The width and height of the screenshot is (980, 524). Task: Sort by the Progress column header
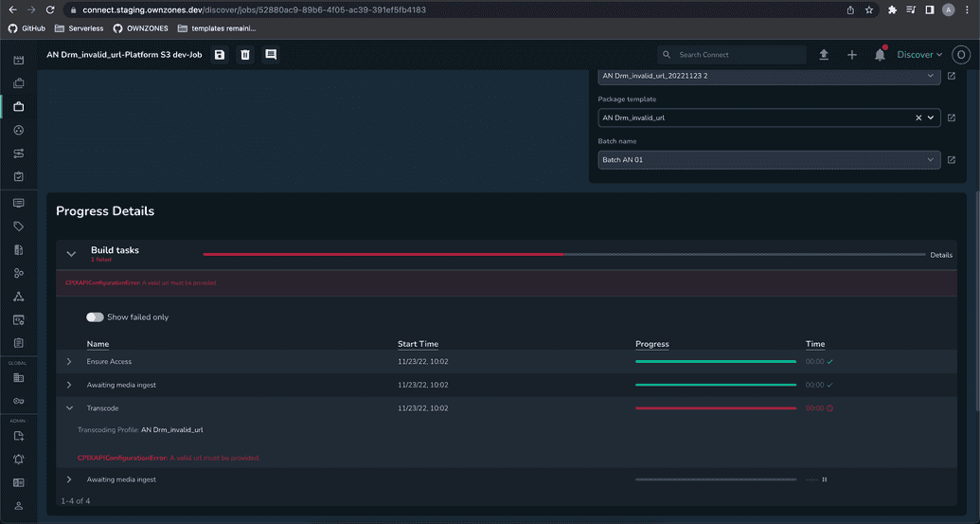(651, 344)
